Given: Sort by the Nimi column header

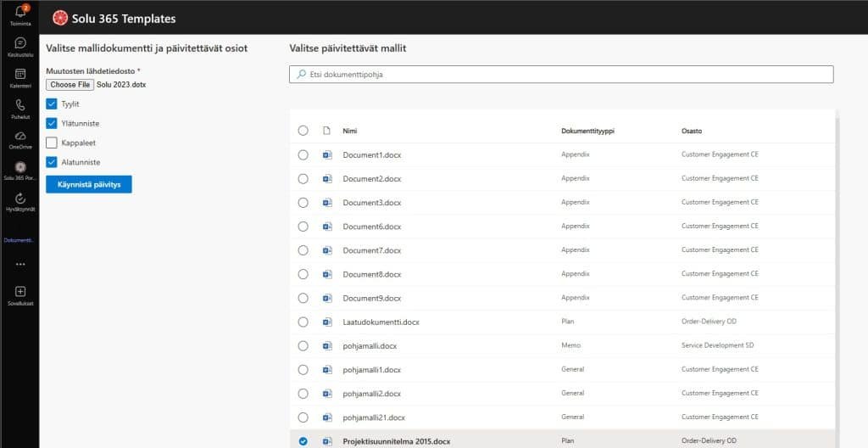Looking at the screenshot, I should click(350, 131).
